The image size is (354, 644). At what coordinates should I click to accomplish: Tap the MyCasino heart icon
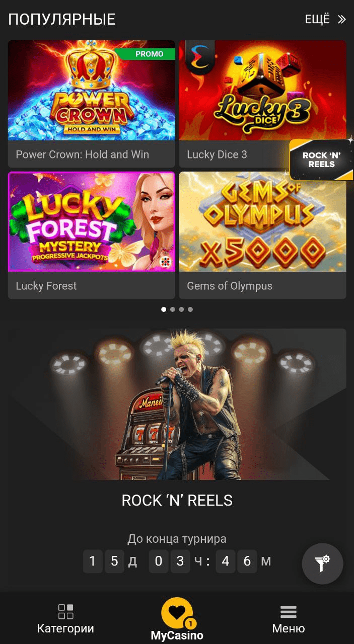(177, 612)
